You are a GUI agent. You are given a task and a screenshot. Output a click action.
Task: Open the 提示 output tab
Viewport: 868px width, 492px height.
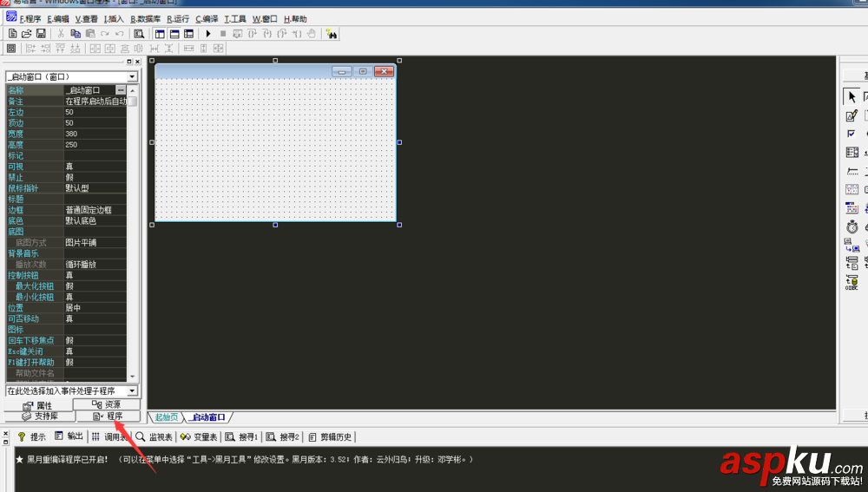point(31,436)
